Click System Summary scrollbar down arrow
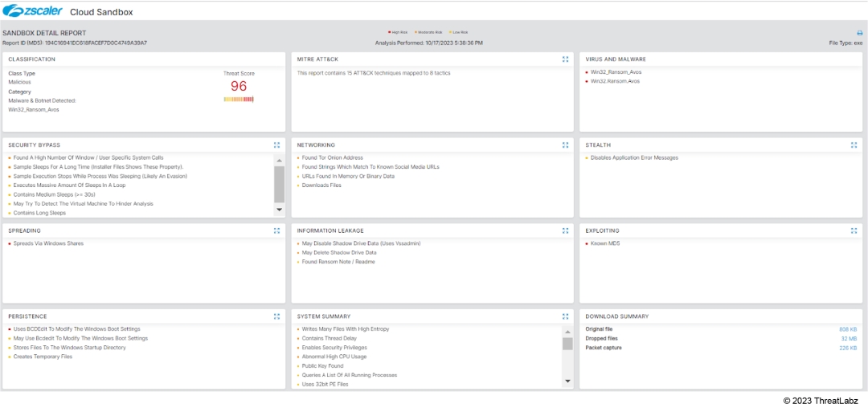Viewport: 868px width, 412px height. coord(567,381)
